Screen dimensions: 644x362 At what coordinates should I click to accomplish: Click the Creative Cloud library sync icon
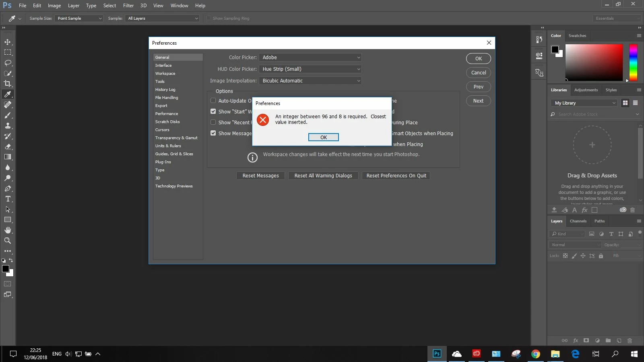(x=623, y=210)
